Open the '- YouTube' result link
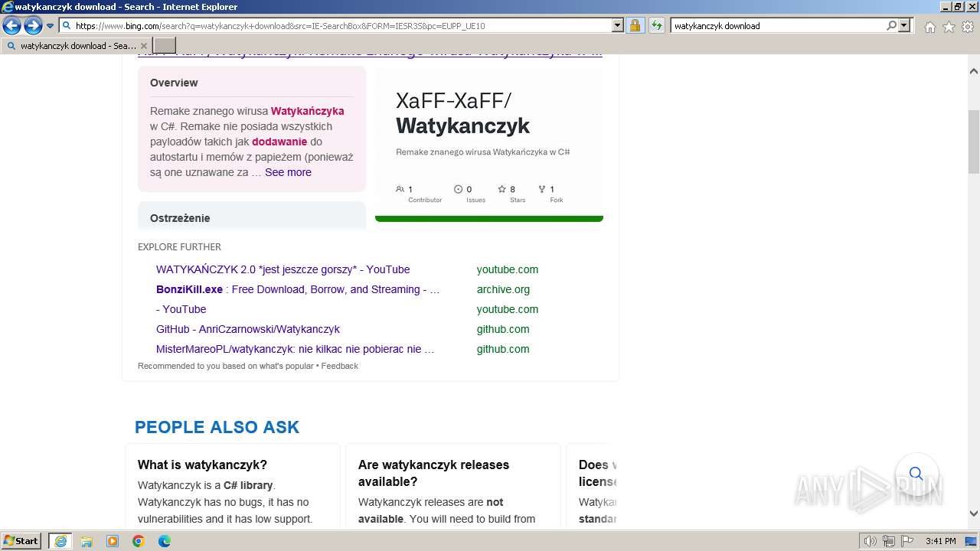The width and height of the screenshot is (980, 551). click(x=181, y=309)
